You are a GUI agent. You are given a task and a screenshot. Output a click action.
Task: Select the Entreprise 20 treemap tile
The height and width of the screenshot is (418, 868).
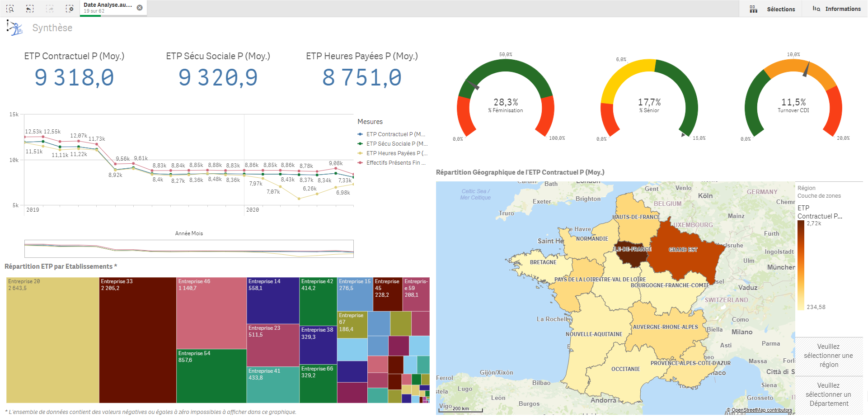coord(52,340)
